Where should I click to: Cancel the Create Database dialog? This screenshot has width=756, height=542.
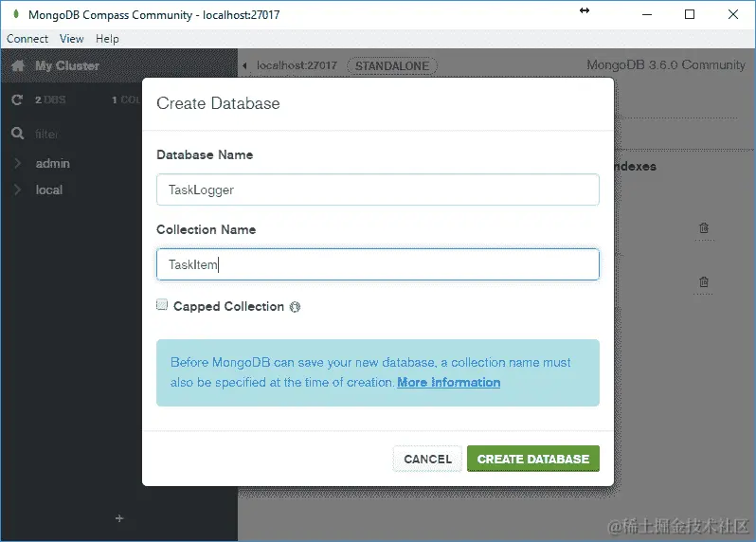tap(427, 459)
